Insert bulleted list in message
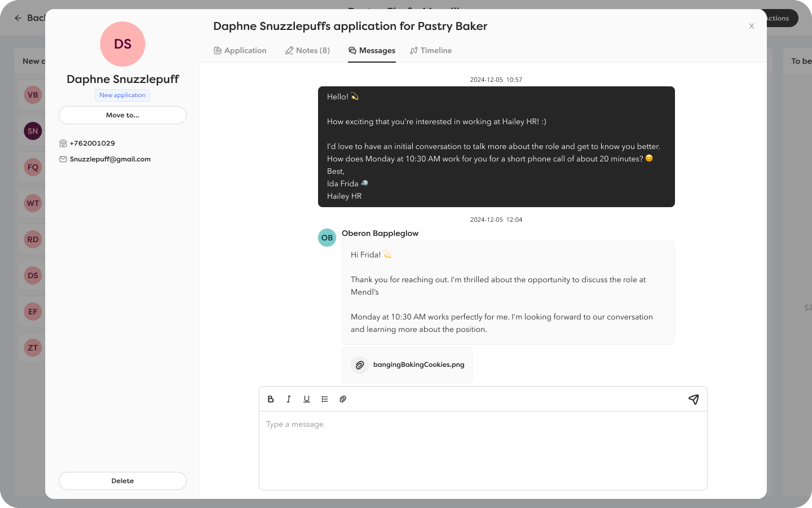 (x=325, y=399)
